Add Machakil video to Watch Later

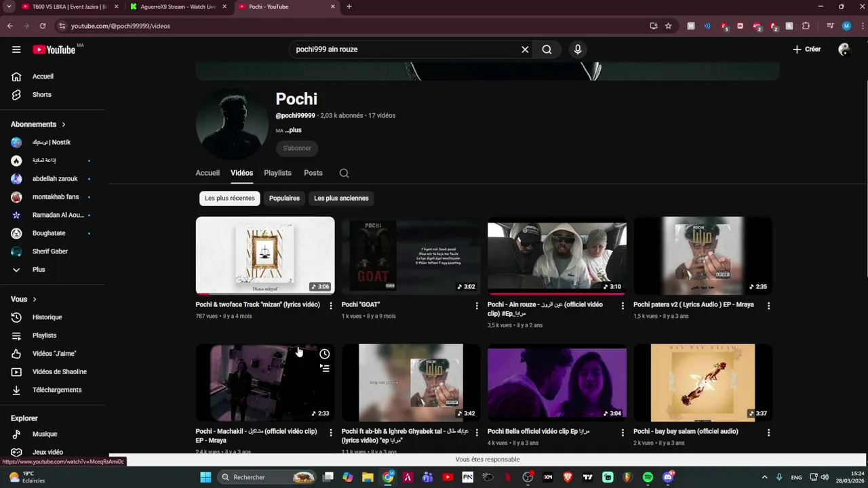(x=325, y=354)
